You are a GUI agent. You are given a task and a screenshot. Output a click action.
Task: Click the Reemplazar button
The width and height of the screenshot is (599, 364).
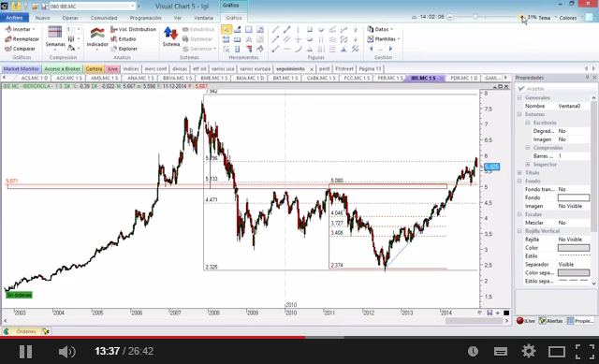click(x=22, y=39)
